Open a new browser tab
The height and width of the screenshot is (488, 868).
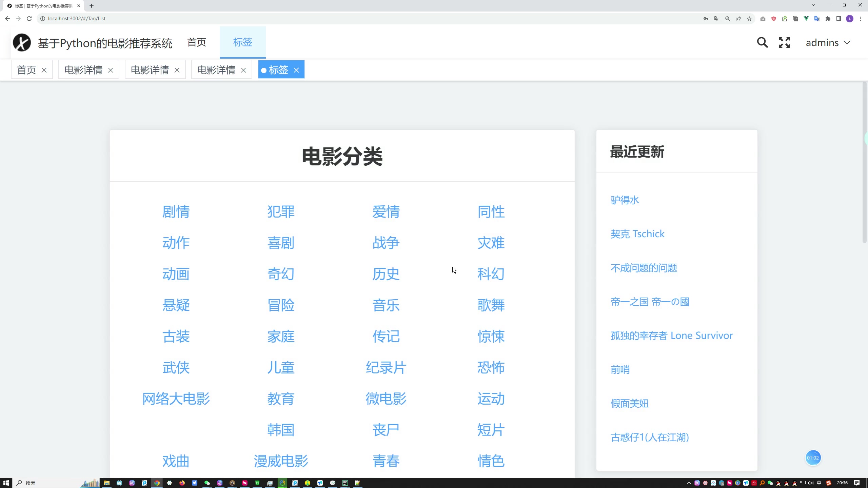(92, 6)
